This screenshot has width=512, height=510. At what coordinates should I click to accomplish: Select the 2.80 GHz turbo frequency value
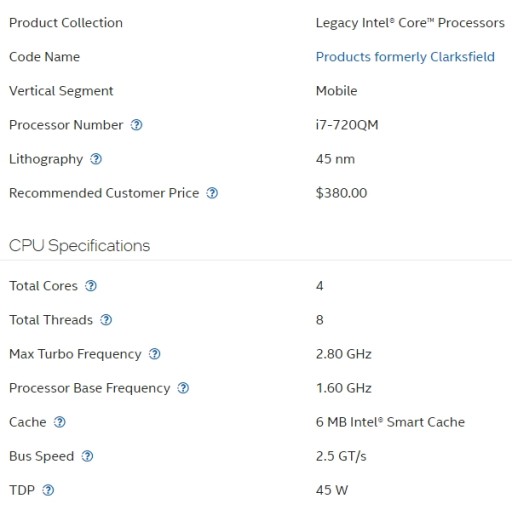pos(344,354)
